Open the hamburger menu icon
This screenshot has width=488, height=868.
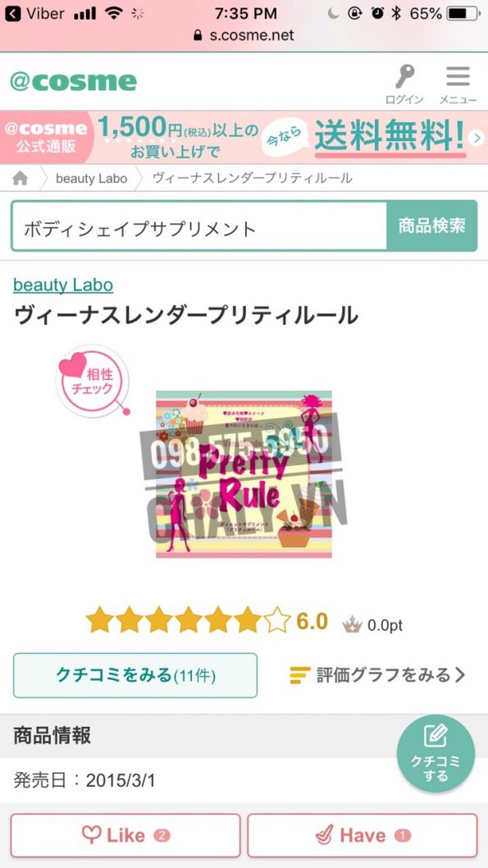coord(458,77)
